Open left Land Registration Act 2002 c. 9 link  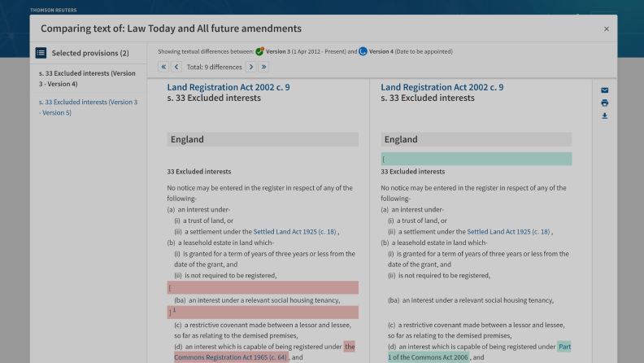point(228,87)
